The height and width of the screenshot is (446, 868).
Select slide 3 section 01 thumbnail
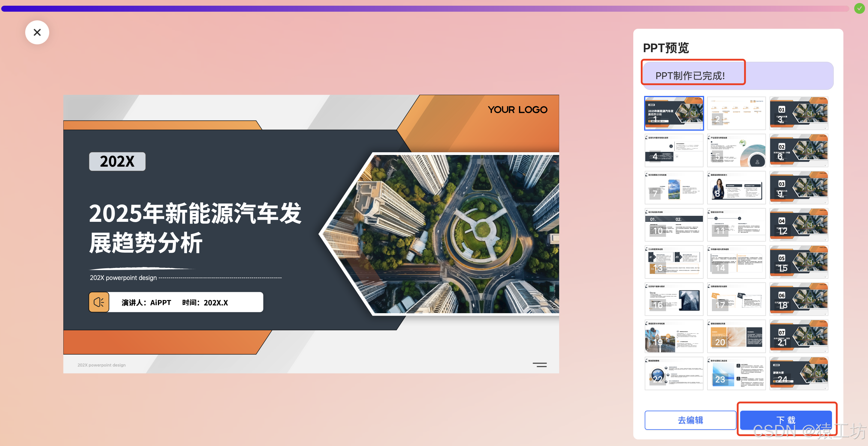799,113
